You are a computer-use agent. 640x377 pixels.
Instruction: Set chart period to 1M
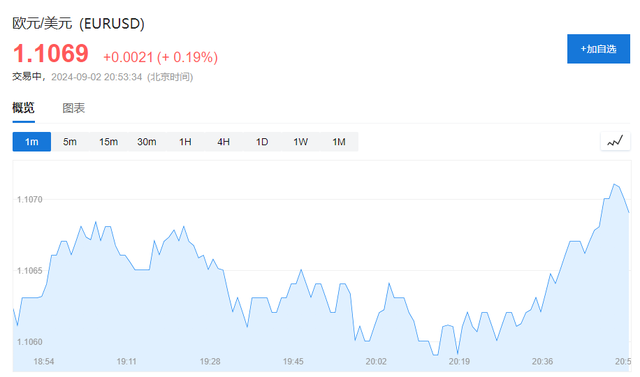(339, 142)
